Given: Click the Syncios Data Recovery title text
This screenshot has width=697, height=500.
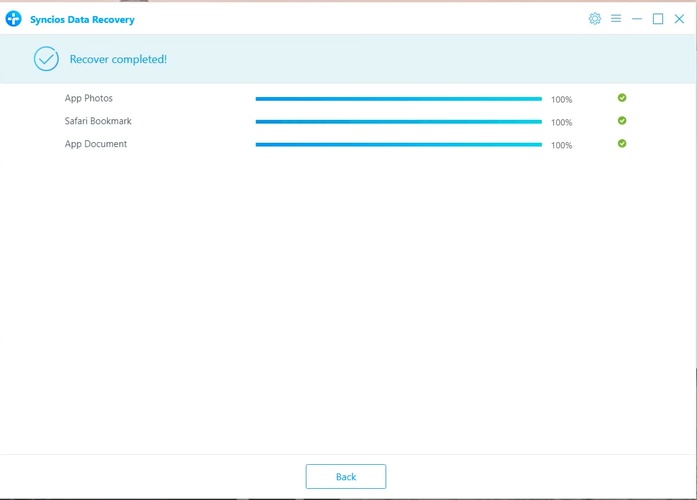Looking at the screenshot, I should 82,20.
